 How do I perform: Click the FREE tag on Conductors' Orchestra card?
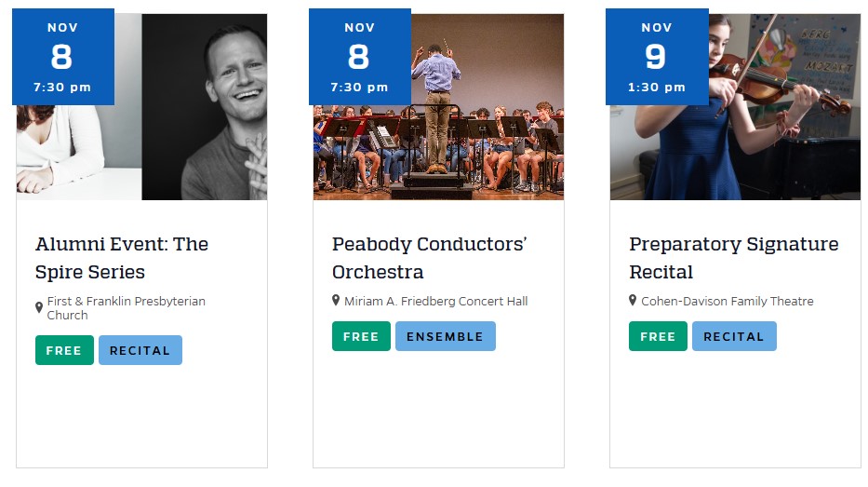[361, 336]
